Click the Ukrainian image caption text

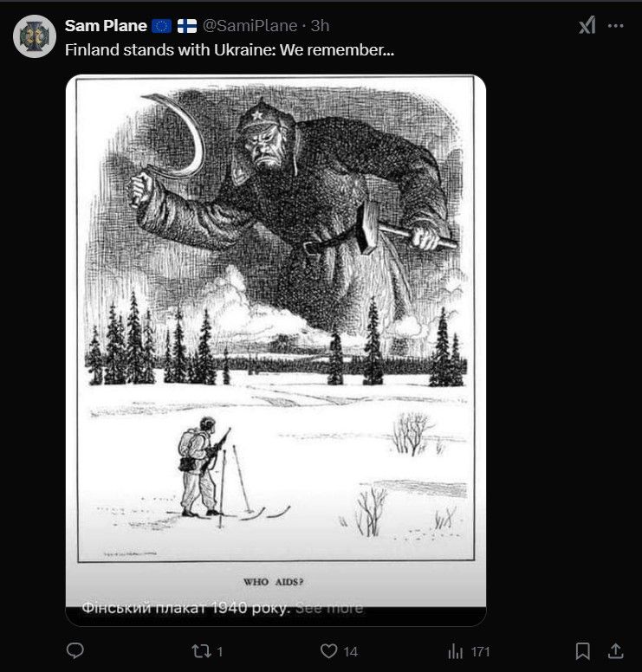(185, 608)
